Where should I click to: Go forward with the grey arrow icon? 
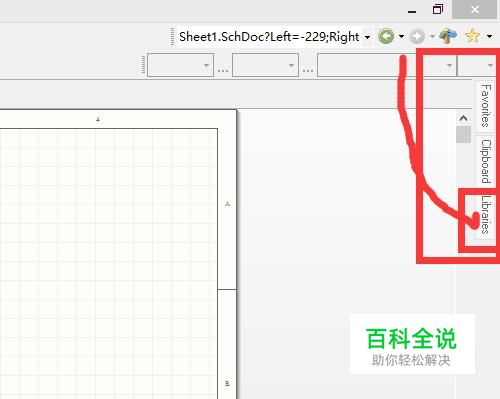(x=417, y=36)
